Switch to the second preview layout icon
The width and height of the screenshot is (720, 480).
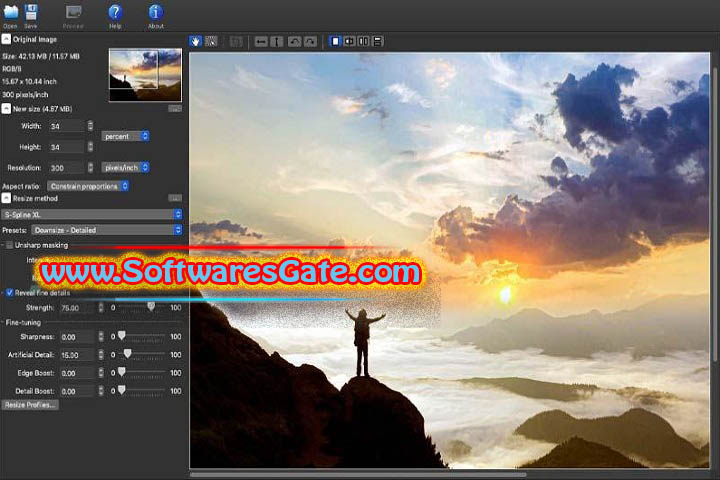point(349,41)
